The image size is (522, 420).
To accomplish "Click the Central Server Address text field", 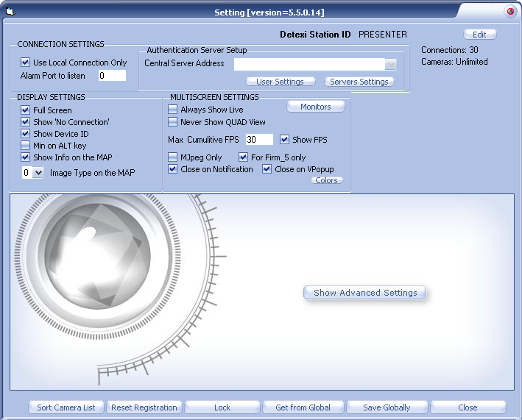I will 310,64.
